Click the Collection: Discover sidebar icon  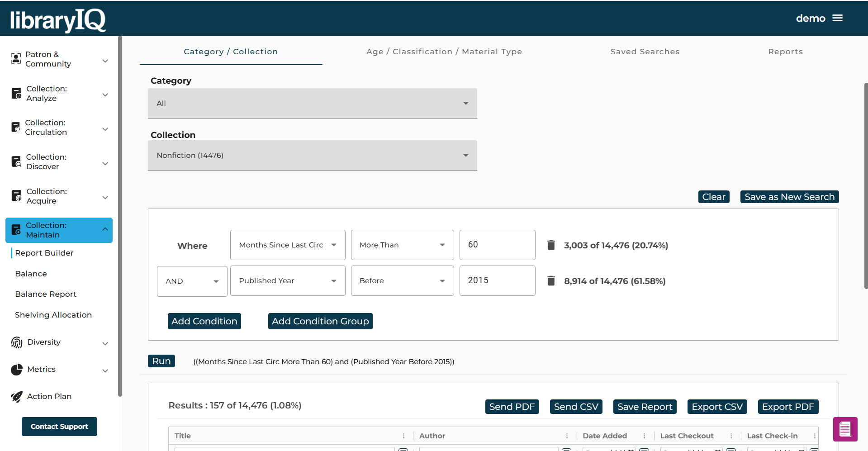pyautogui.click(x=16, y=161)
